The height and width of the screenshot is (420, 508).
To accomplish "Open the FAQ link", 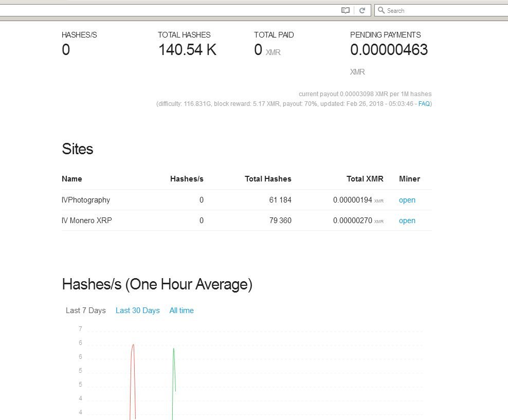I will 424,104.
